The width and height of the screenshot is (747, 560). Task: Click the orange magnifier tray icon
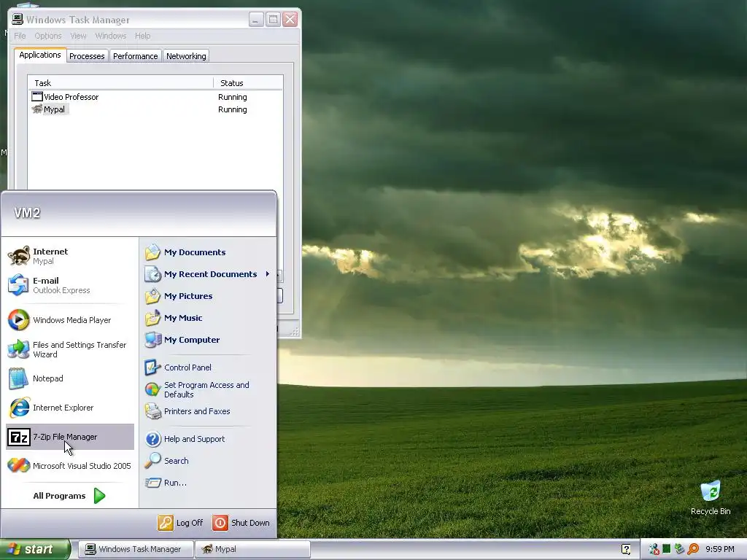(x=693, y=549)
